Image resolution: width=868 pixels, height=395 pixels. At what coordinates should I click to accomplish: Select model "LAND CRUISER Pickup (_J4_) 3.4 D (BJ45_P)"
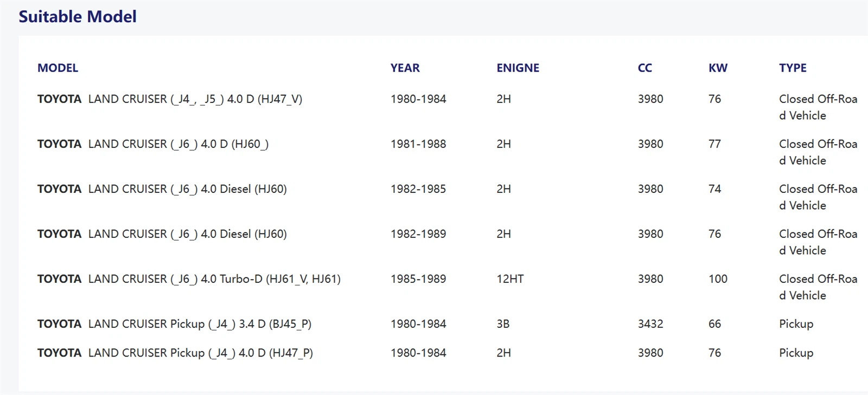click(x=200, y=324)
